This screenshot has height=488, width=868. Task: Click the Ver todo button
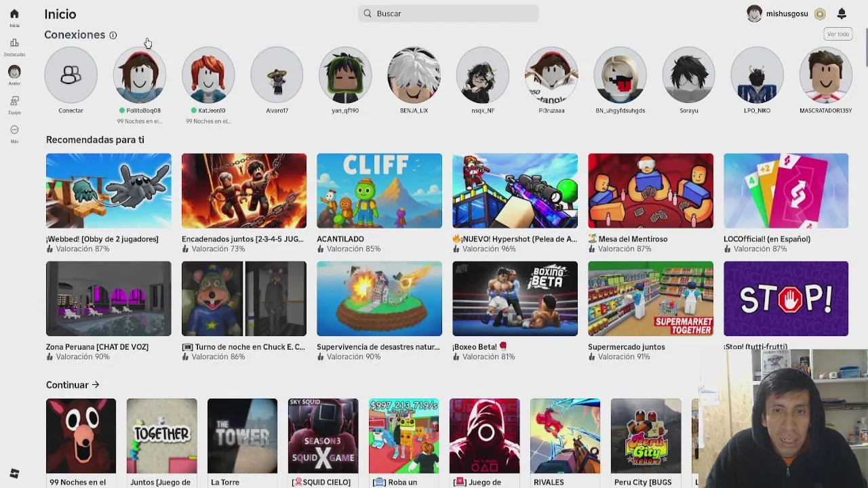coord(837,34)
